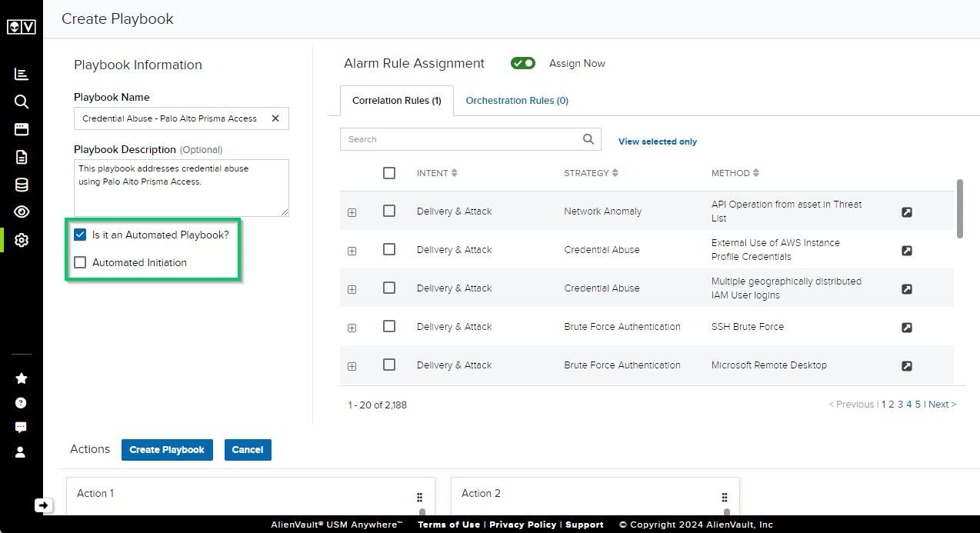Image resolution: width=980 pixels, height=533 pixels.
Task: Open the Data Sources database icon
Action: point(22,185)
